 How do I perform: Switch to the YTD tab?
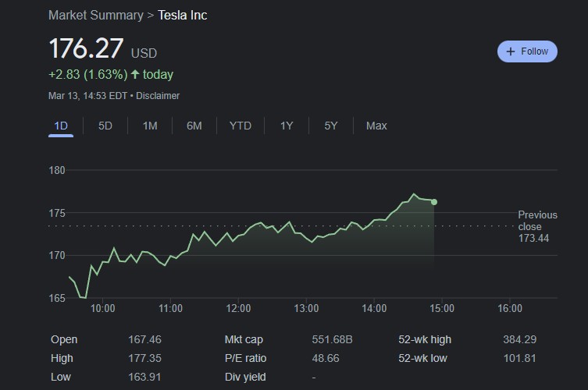[x=241, y=126]
